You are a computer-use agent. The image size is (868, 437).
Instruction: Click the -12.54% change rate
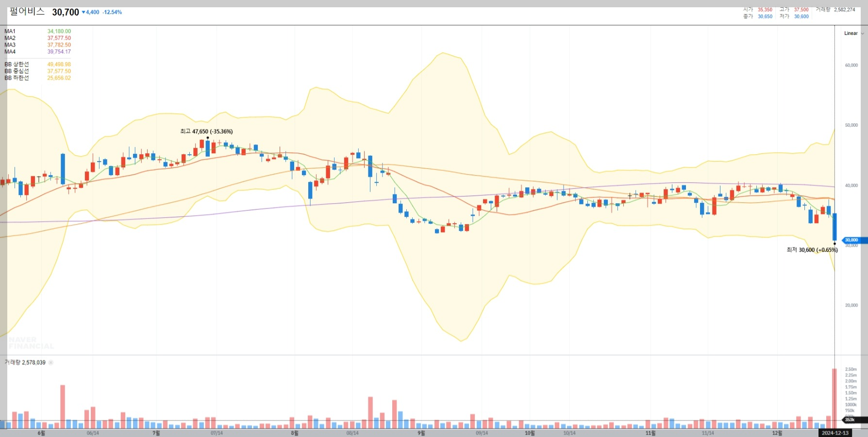tap(112, 12)
